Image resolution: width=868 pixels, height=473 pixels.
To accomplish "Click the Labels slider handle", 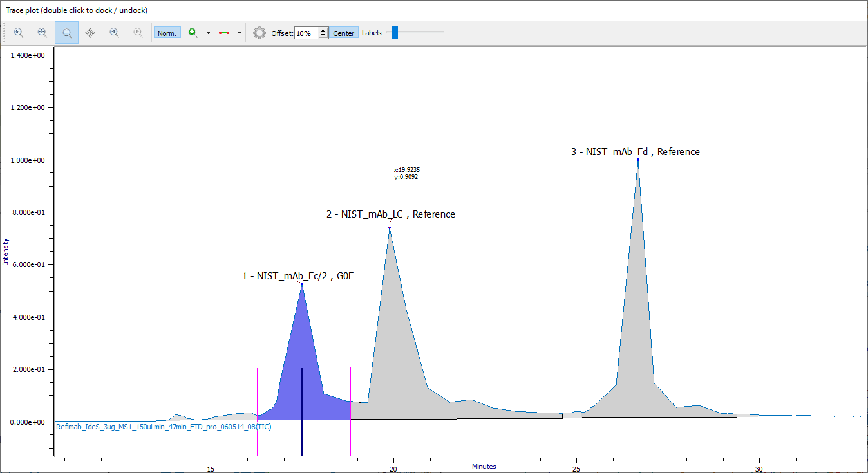I will coord(395,32).
